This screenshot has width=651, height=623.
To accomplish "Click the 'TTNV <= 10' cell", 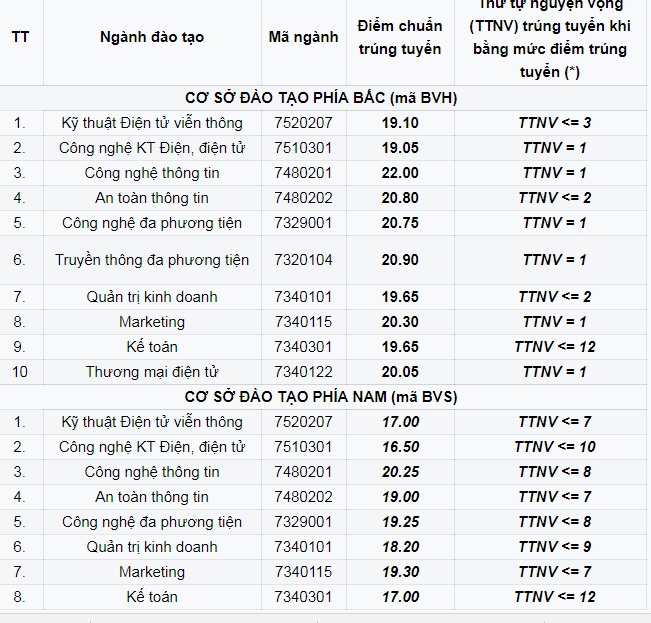I will click(x=555, y=447).
